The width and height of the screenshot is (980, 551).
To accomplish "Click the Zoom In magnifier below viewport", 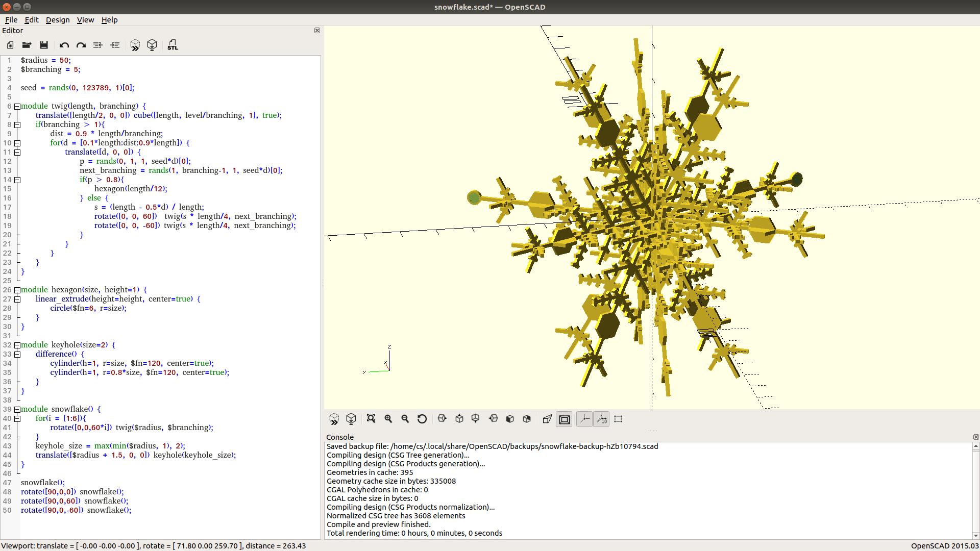I will click(388, 419).
